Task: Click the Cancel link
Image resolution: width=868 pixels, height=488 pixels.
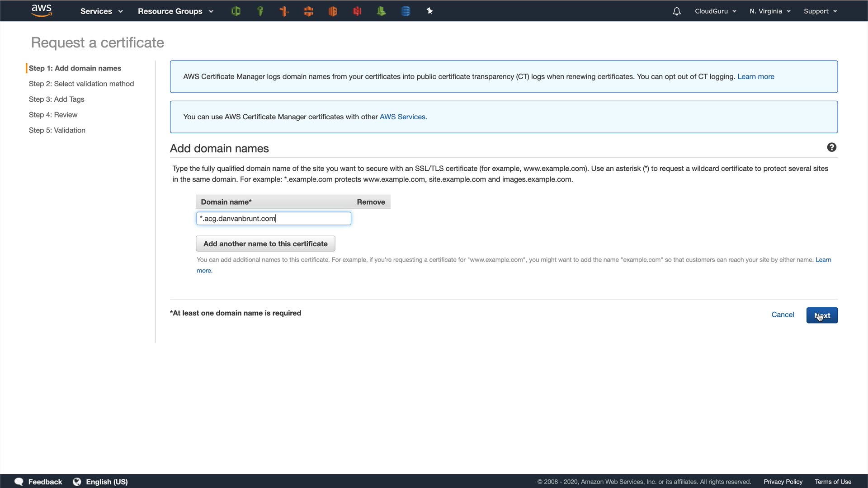Action: click(783, 314)
